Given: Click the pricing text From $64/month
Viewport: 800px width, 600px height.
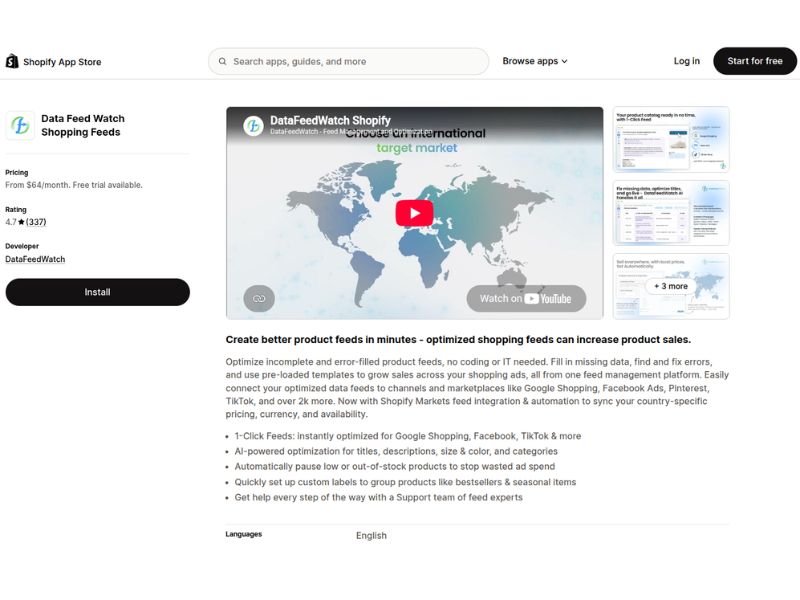Looking at the screenshot, I should point(73,185).
